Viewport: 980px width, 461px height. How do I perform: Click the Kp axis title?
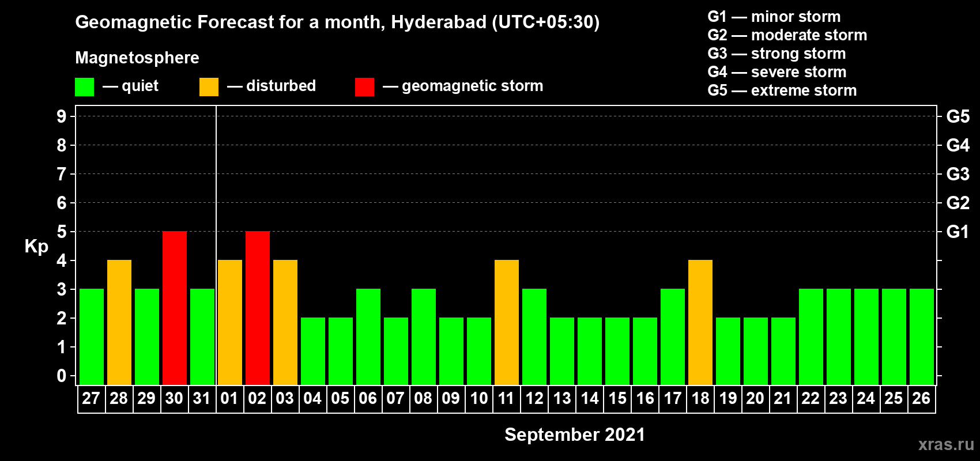tap(36, 247)
